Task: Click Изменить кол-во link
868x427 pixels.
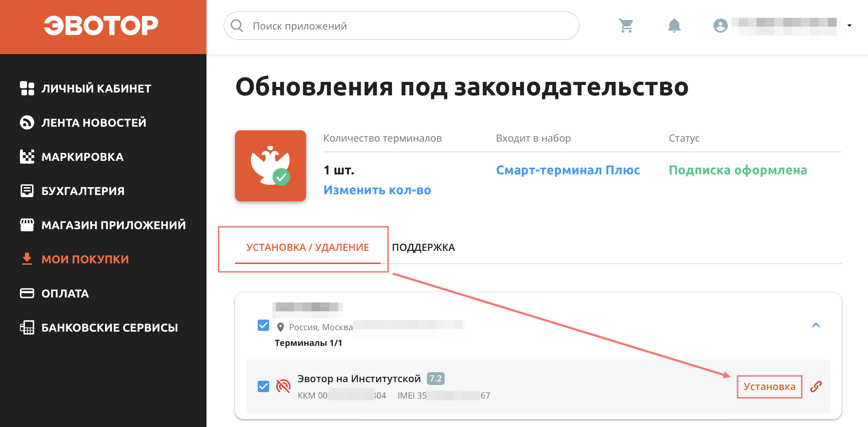Action: [x=377, y=190]
